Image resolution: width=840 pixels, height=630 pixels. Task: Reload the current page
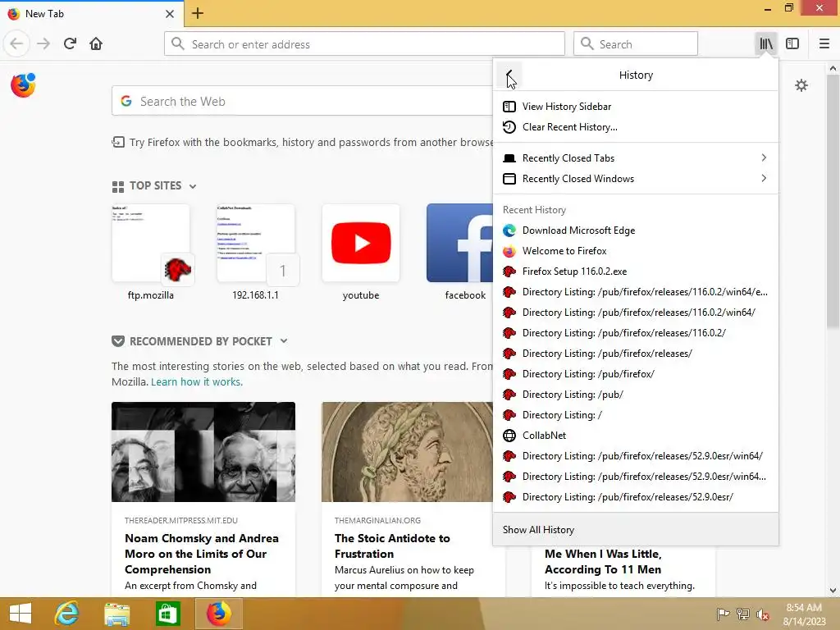pos(71,44)
